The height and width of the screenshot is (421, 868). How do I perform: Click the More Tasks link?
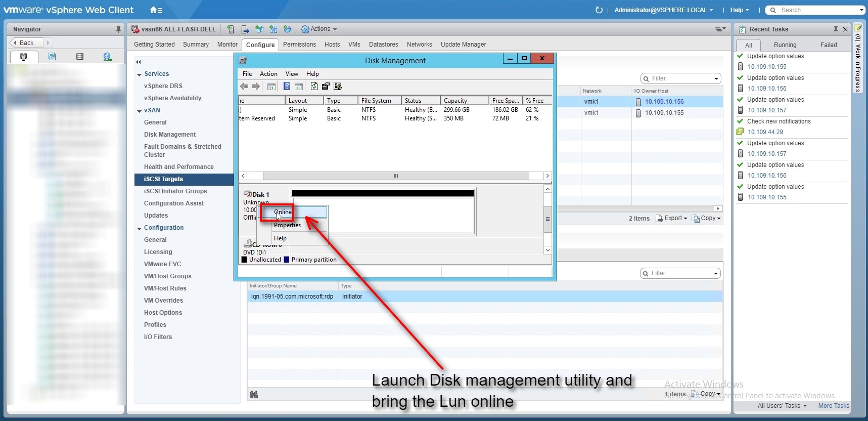click(x=833, y=406)
